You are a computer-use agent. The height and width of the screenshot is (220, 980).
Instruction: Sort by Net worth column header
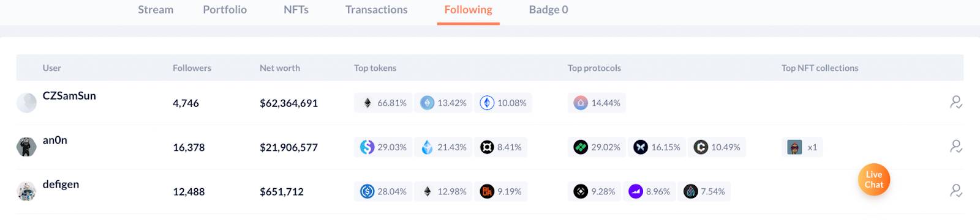click(280, 68)
